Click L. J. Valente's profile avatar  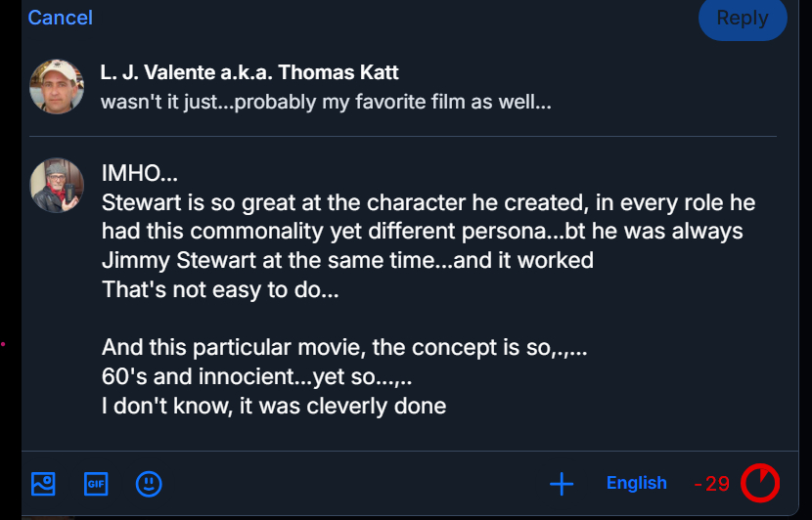56,86
